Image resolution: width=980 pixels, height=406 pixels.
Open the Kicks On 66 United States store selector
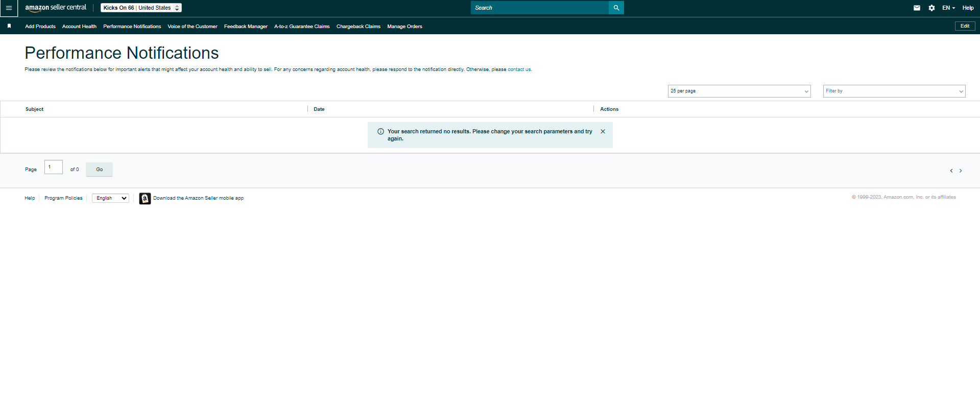pyautogui.click(x=141, y=8)
